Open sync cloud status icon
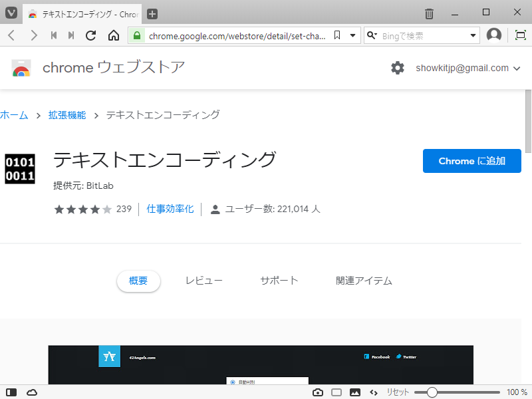Image resolution: width=532 pixels, height=399 pixels. tap(32, 392)
